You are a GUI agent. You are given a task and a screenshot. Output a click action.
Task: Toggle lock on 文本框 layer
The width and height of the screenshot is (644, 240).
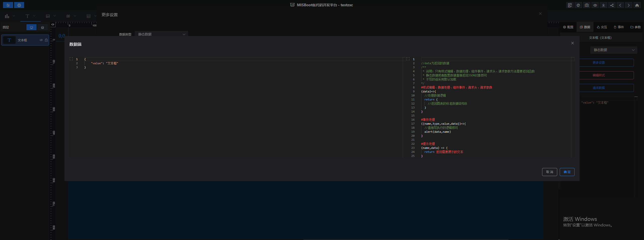coord(46,40)
